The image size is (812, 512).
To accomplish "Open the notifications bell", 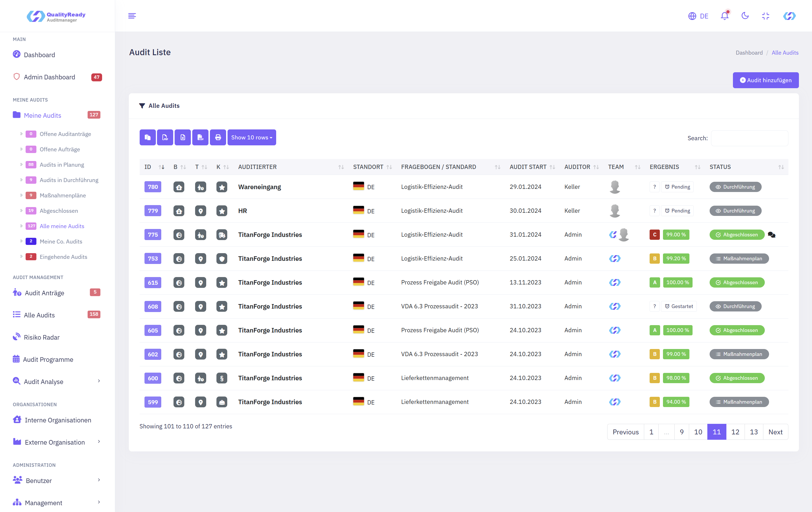I will [x=724, y=16].
